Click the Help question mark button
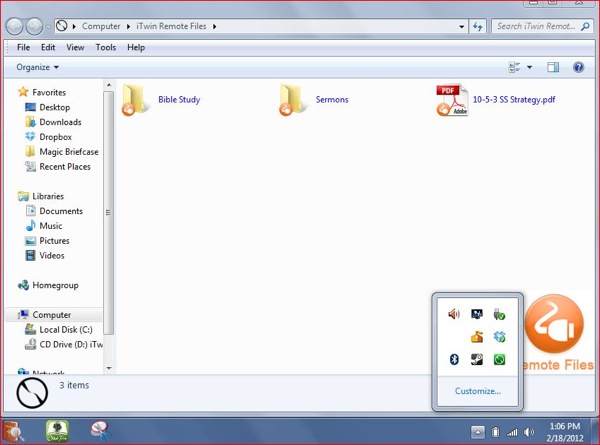This screenshot has height=445, width=600. pyautogui.click(x=578, y=67)
